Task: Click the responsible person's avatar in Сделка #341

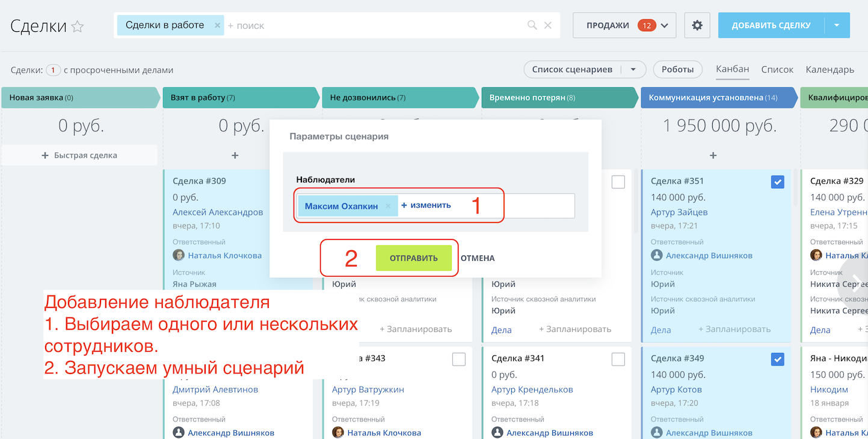Action: [497, 432]
